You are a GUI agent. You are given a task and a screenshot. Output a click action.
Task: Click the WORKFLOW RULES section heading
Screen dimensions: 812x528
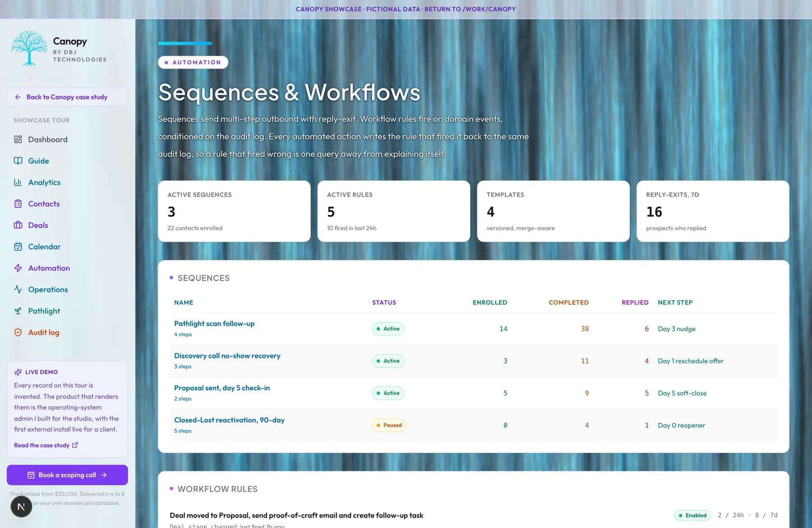(217, 489)
